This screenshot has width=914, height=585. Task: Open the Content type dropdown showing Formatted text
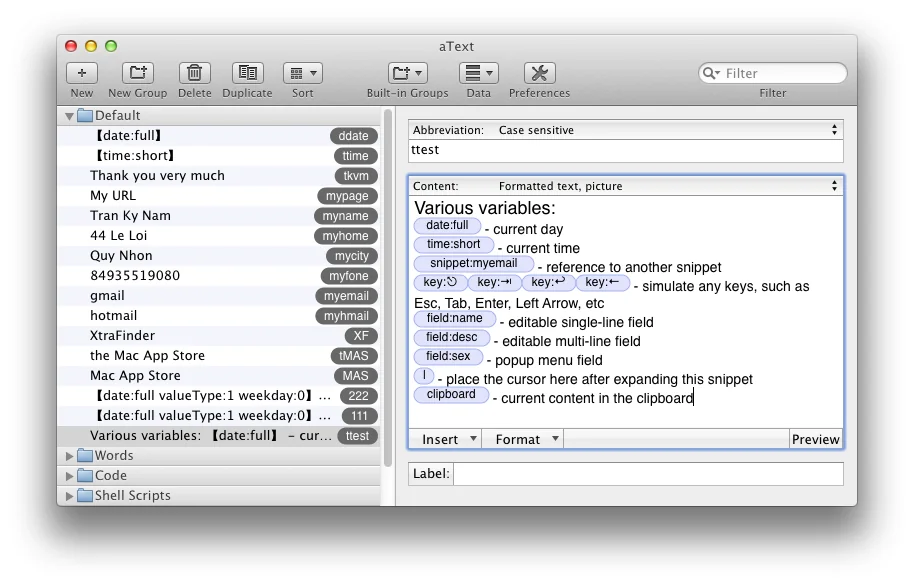(833, 184)
